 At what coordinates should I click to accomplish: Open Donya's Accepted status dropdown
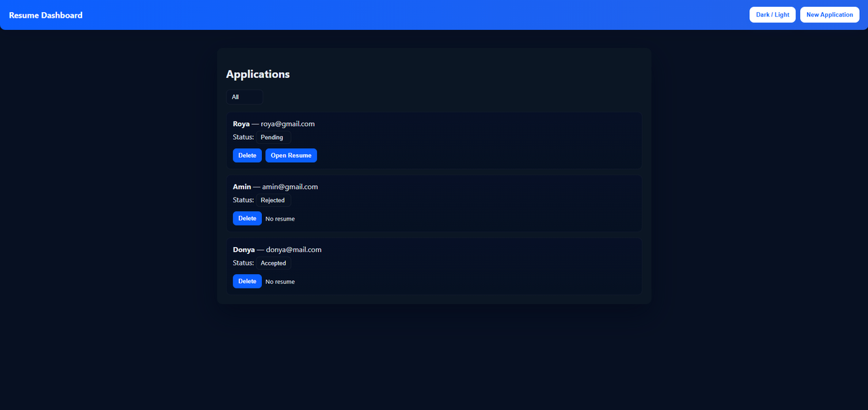[273, 263]
